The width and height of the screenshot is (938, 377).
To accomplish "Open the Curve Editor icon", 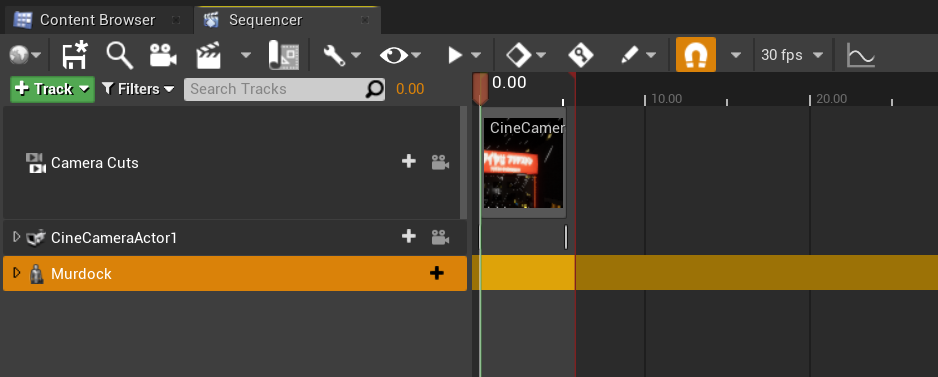I will click(x=861, y=55).
